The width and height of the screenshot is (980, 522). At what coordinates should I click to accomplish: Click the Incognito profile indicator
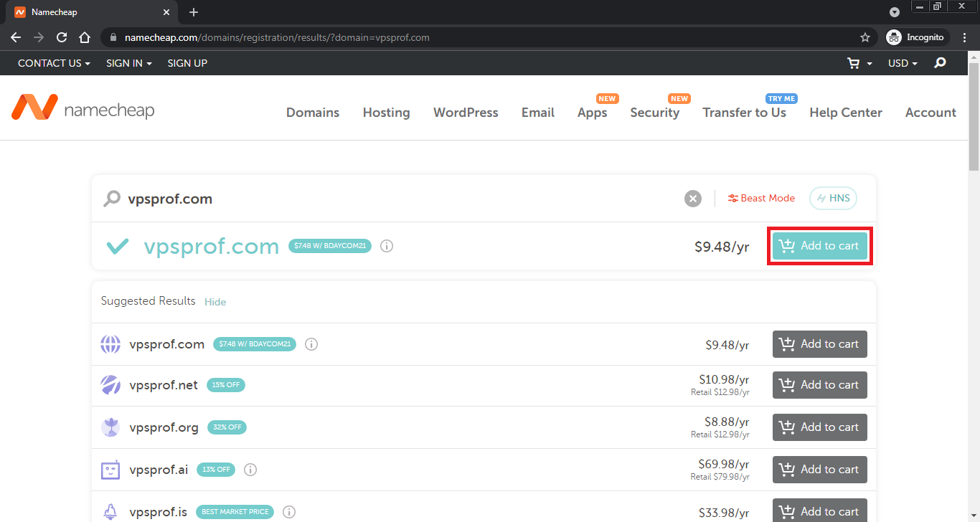pos(917,37)
